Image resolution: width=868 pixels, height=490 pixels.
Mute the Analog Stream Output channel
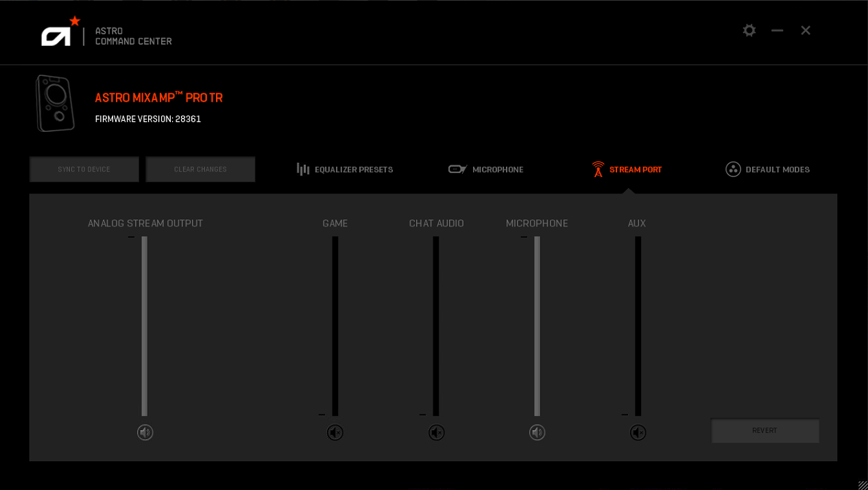coord(145,432)
